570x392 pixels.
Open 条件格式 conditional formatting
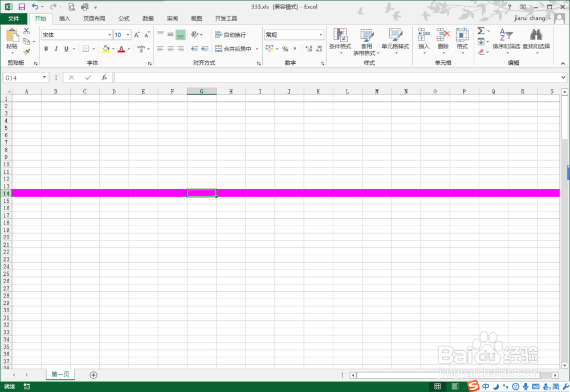tap(340, 42)
